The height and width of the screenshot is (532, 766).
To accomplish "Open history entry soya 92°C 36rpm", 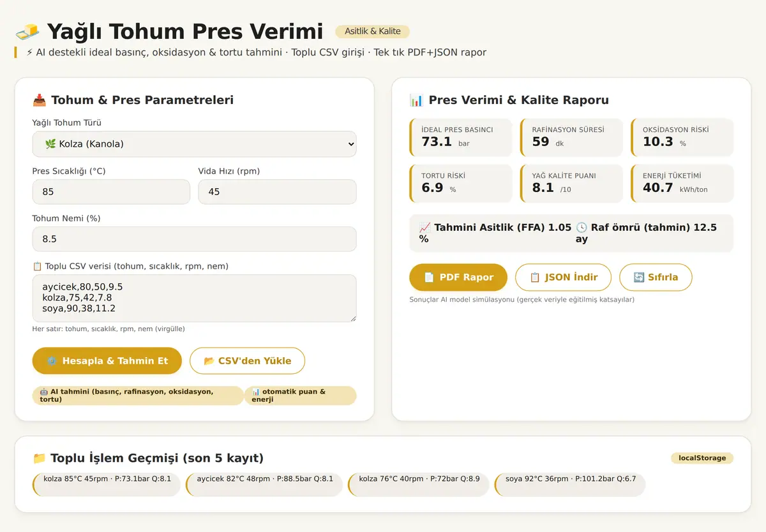I will point(570,485).
